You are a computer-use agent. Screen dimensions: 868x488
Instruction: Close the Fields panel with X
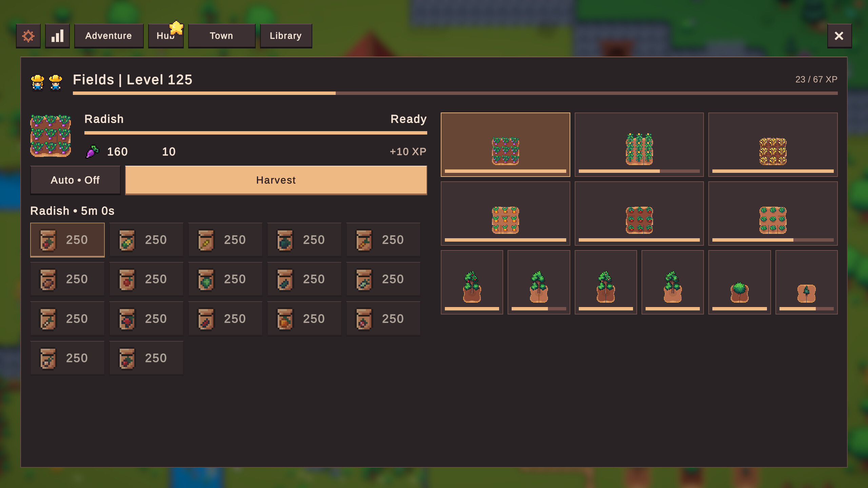(x=839, y=36)
